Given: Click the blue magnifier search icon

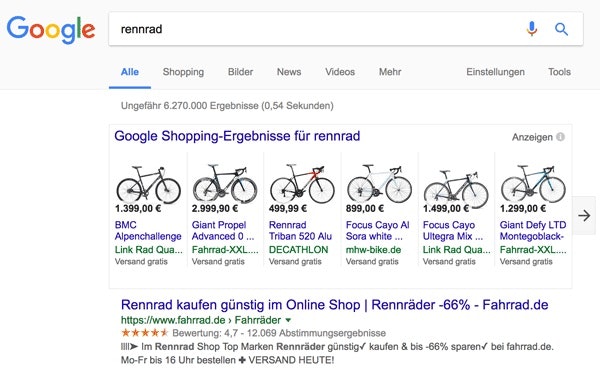Looking at the screenshot, I should click(561, 29).
